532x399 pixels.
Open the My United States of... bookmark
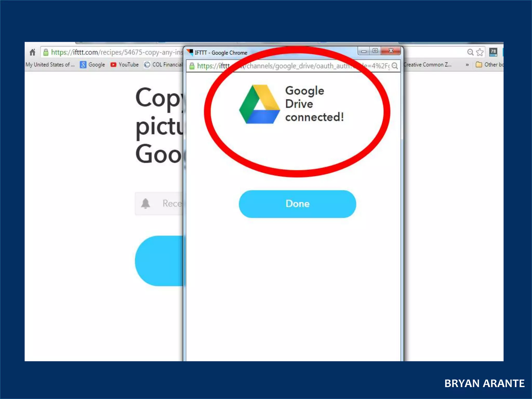[50, 65]
